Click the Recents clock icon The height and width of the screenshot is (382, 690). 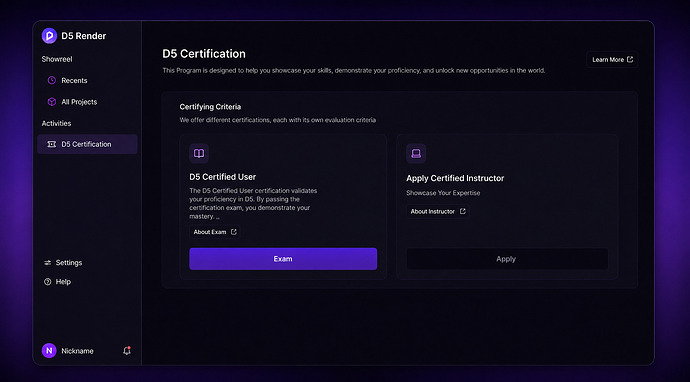click(x=51, y=80)
